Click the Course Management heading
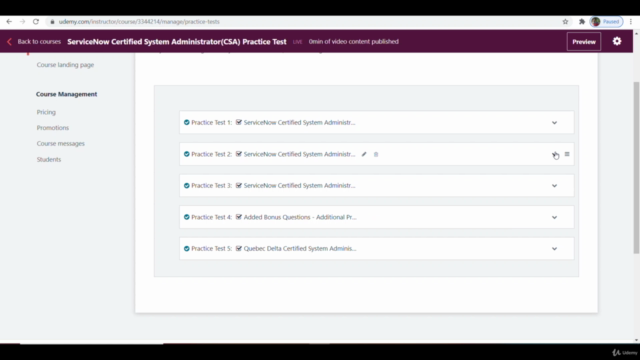 pyautogui.click(x=67, y=94)
